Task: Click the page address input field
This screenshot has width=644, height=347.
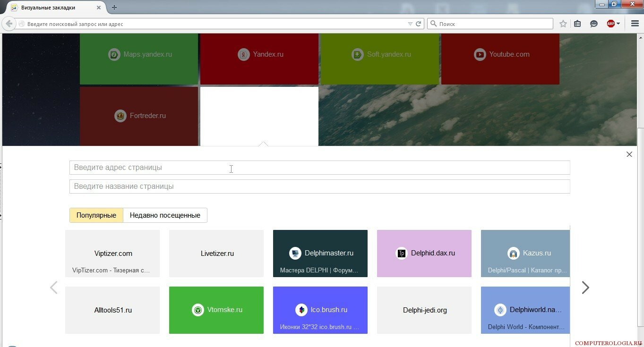Action: tap(319, 168)
